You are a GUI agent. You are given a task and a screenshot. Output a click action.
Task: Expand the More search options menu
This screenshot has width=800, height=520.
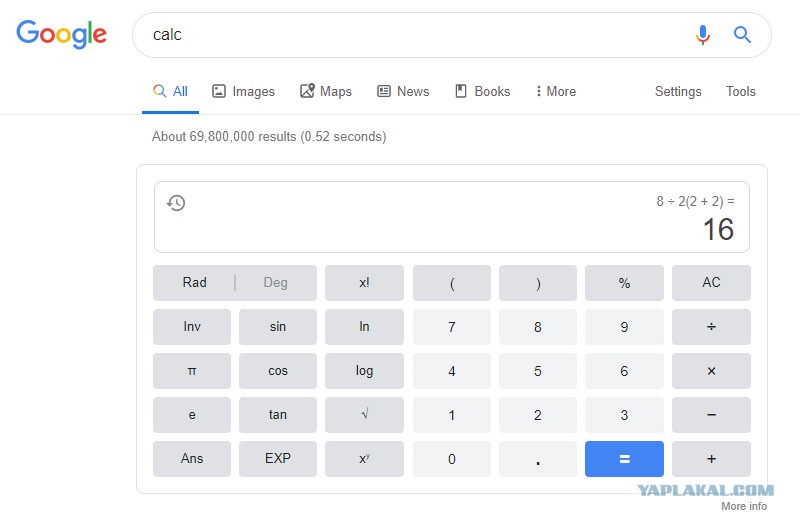click(555, 91)
